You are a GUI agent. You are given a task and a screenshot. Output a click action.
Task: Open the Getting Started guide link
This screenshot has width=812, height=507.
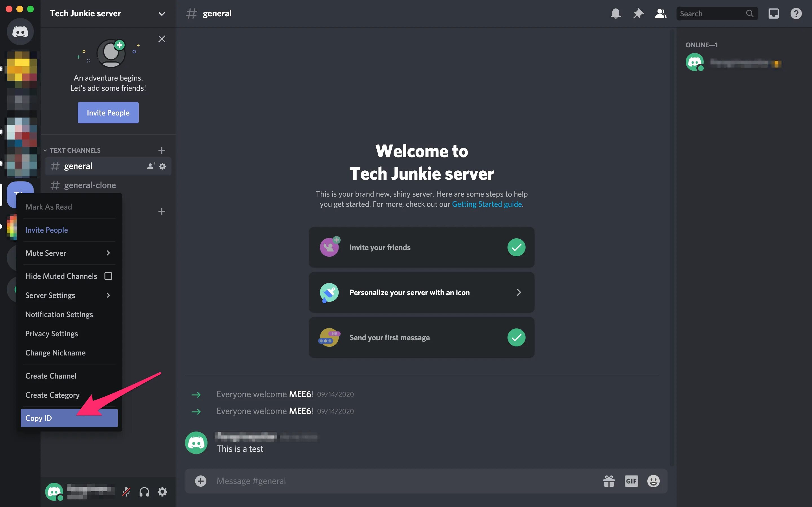coord(487,204)
